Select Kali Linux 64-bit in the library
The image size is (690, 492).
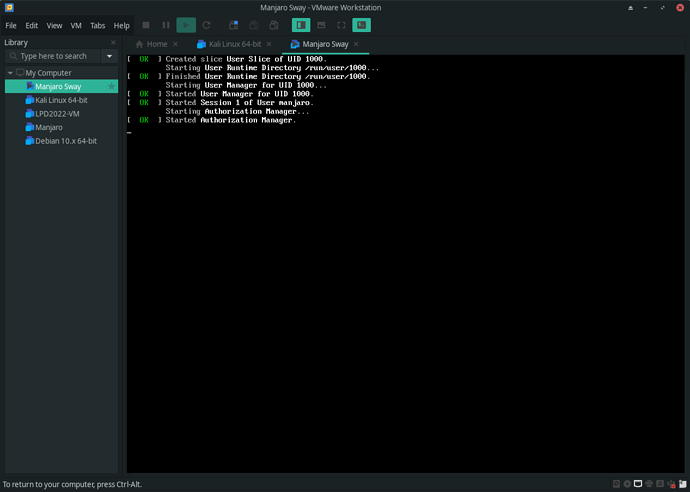point(61,100)
